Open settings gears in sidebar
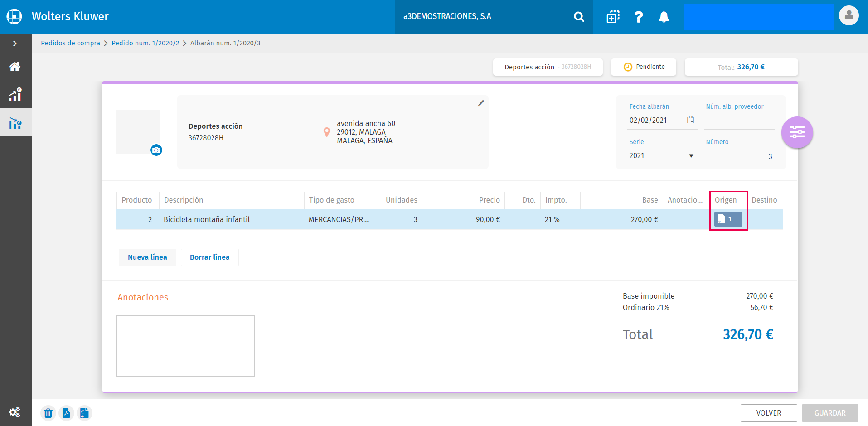Viewport: 868px width, 426px height. tap(15, 412)
